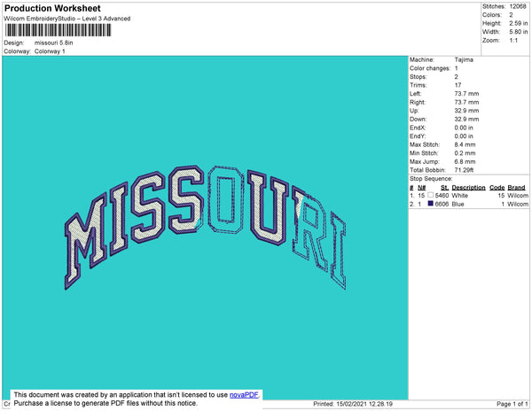Click the printed date 15/02/2021 12.28.19
532x411 pixels.
coord(364,404)
